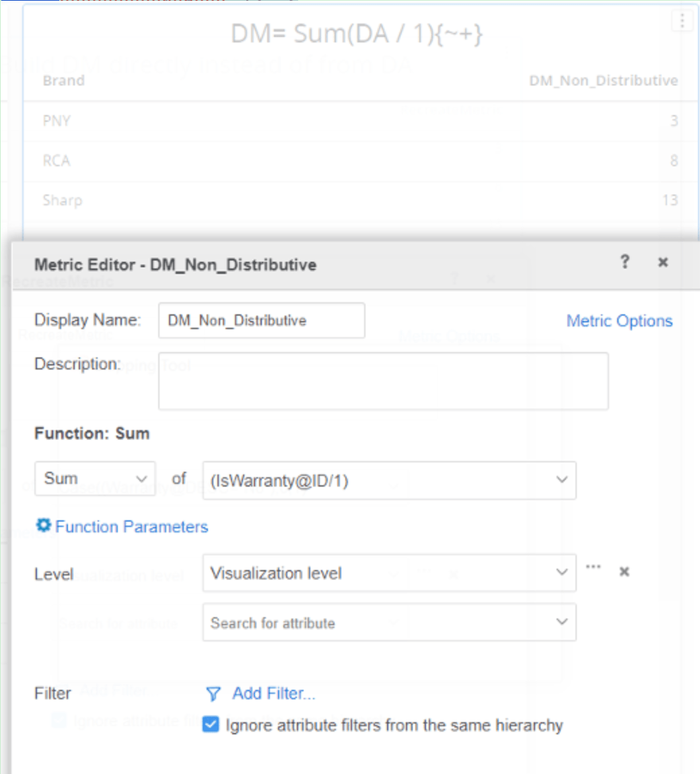This screenshot has width=700, height=774.
Task: Expand the IsWarranty@ID/1 expression dropdown
Action: [x=389, y=481]
